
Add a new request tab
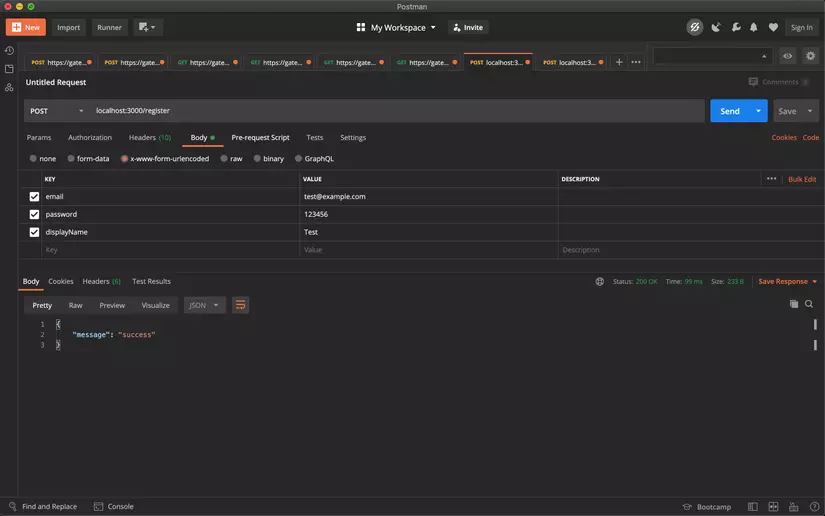[619, 62]
